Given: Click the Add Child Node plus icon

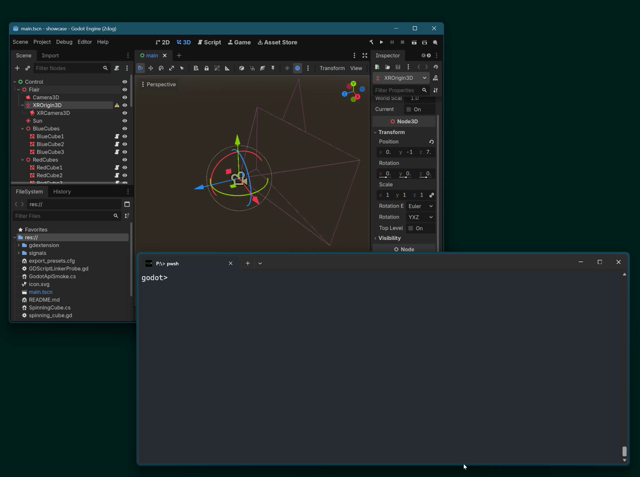Looking at the screenshot, I should (17, 68).
